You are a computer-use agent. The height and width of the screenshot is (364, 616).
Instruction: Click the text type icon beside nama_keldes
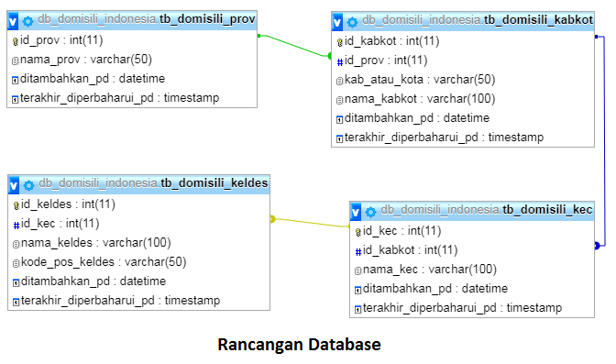pos(16,244)
